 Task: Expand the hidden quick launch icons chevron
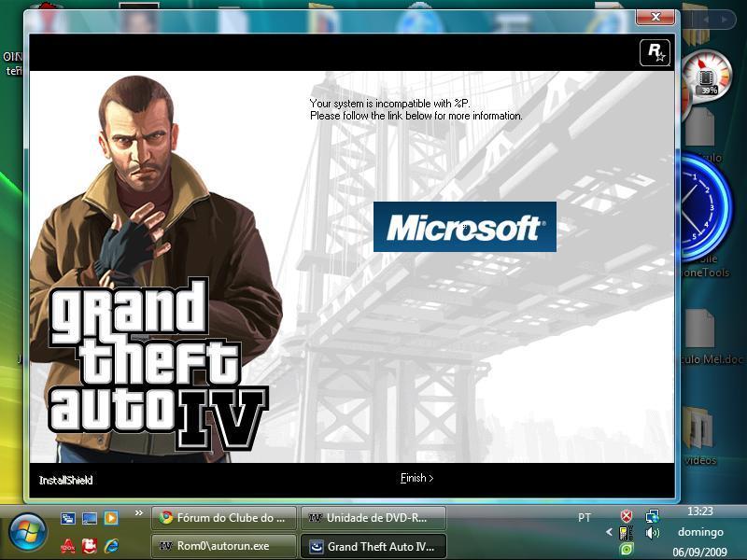click(x=139, y=513)
